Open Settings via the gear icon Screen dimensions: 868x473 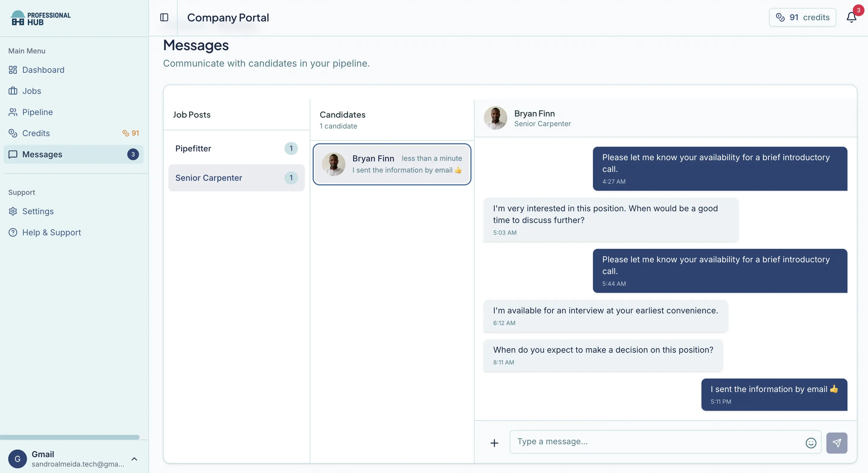pos(13,211)
